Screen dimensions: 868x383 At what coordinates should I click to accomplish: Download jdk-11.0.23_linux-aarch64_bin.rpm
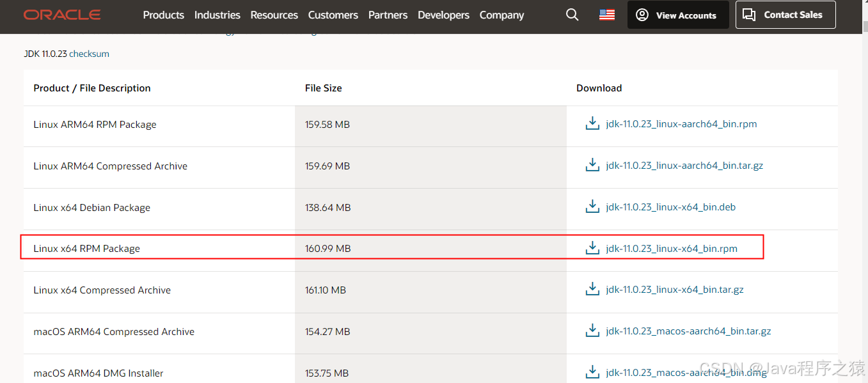[x=681, y=124]
